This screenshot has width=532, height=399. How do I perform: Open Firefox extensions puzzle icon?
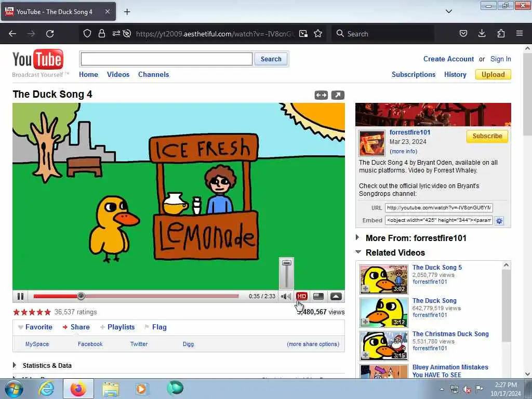pos(501,33)
